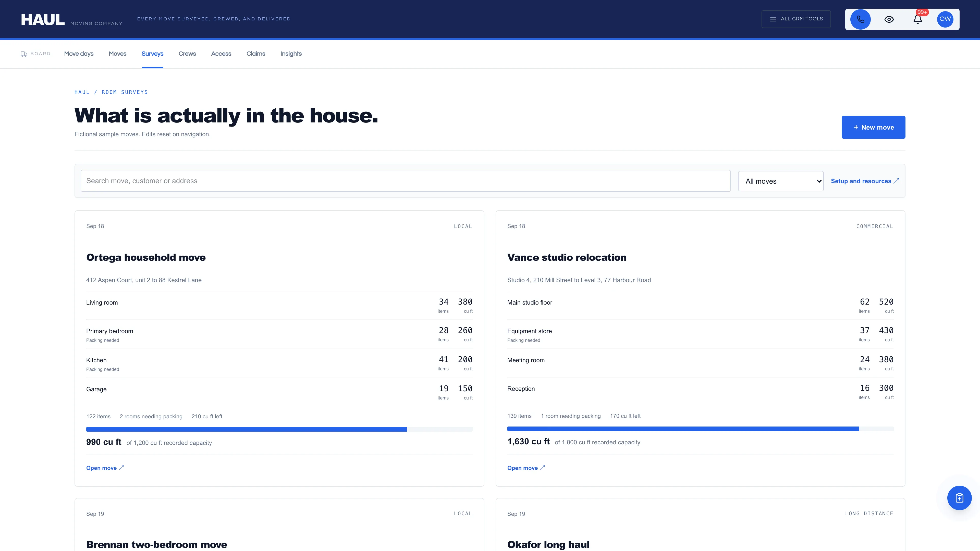
Task: Click Ortega household move title
Action: [x=146, y=257]
